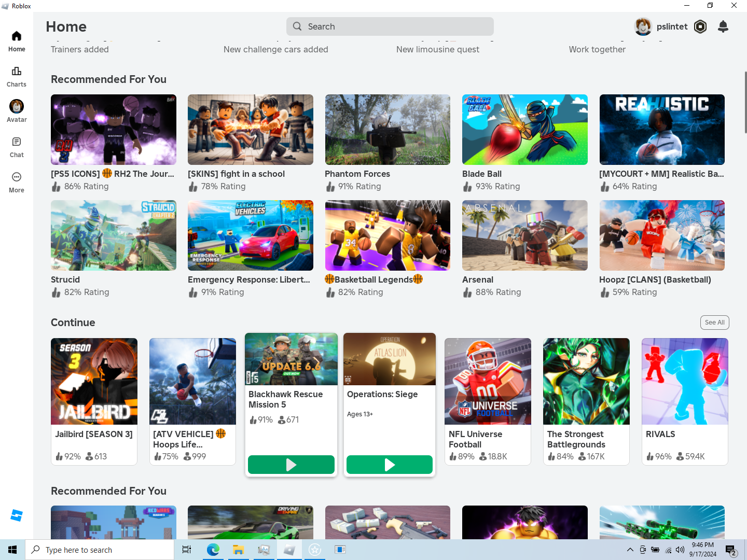Click the page vertical scrollbar
This screenshot has width=747, height=560.
[745, 102]
